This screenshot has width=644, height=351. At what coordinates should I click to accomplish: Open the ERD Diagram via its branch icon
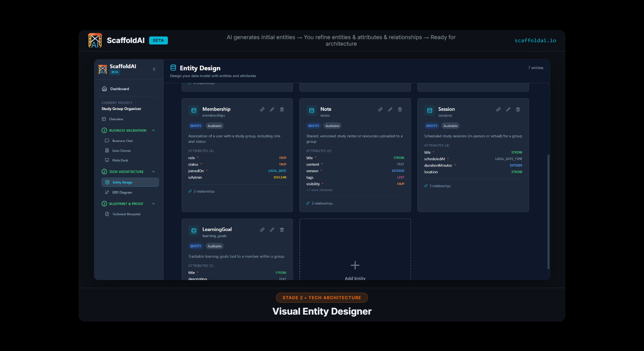pos(108,192)
